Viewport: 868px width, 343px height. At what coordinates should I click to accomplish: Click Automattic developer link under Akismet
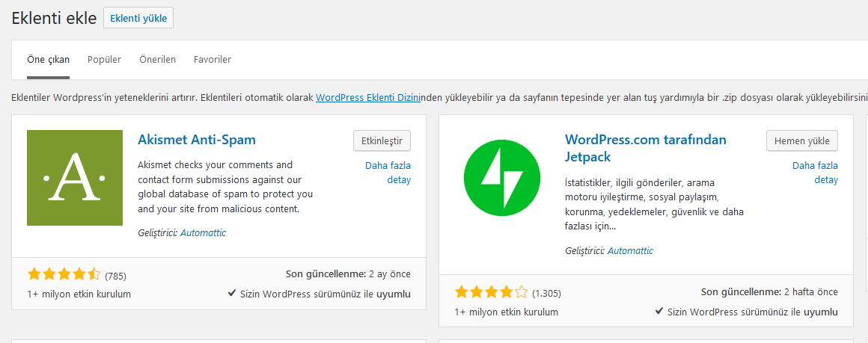204,233
